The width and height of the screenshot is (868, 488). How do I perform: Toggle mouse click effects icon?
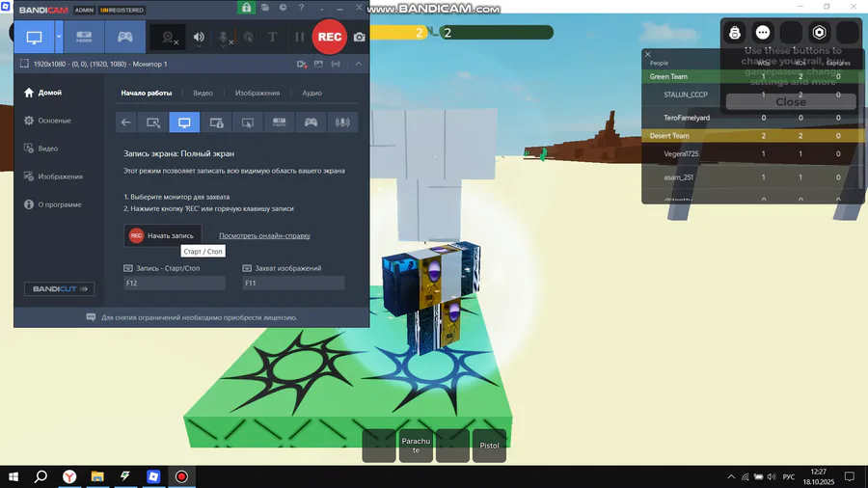point(249,37)
